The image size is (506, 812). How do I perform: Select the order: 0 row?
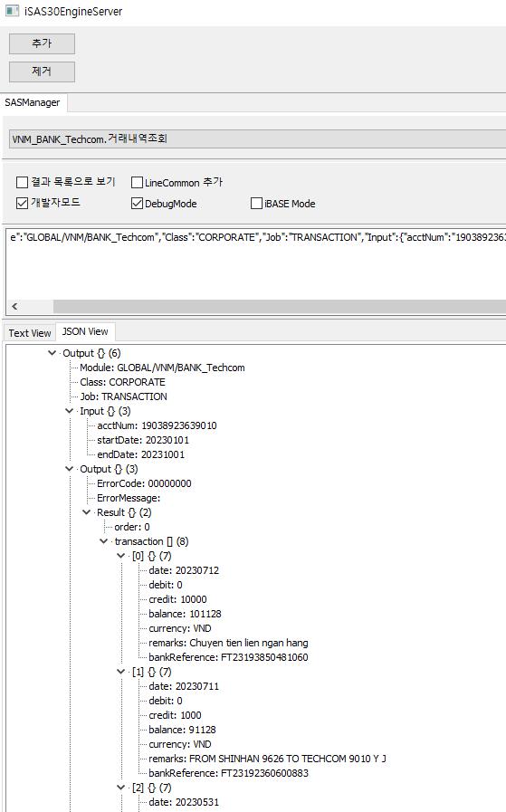tap(132, 527)
